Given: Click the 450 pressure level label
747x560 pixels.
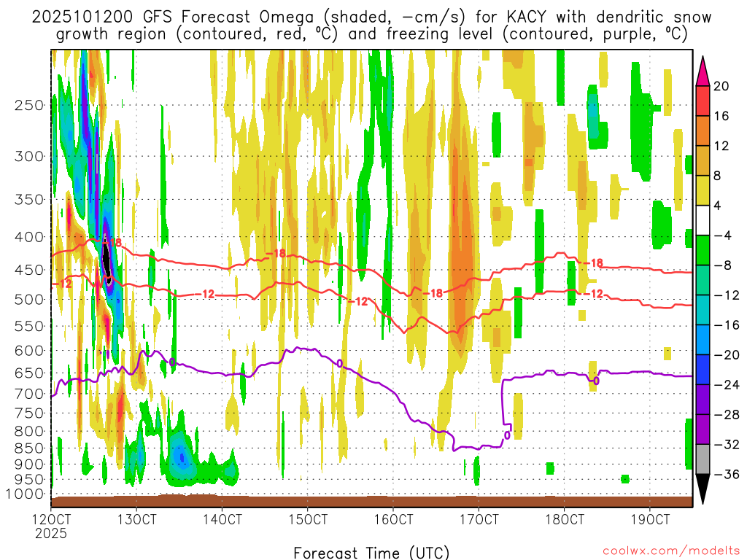Looking at the screenshot, I should [29, 270].
